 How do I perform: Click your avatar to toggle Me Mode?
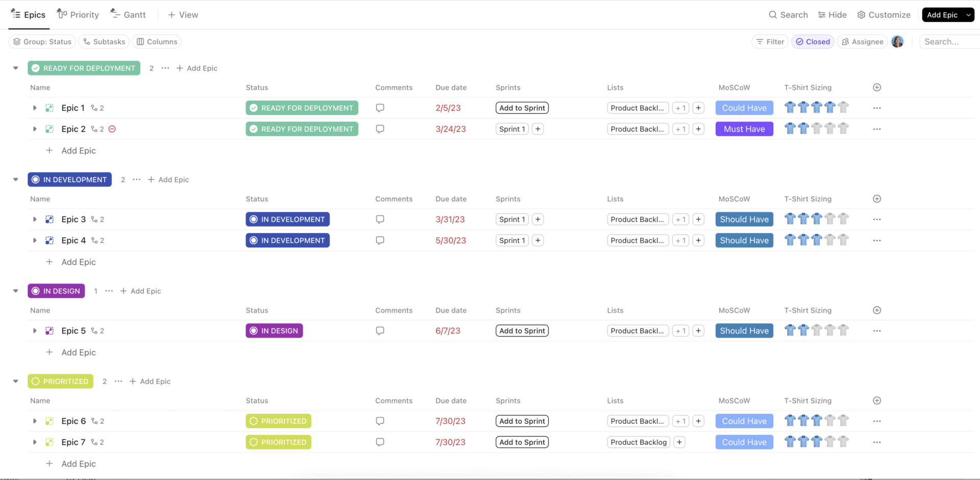pyautogui.click(x=897, y=41)
